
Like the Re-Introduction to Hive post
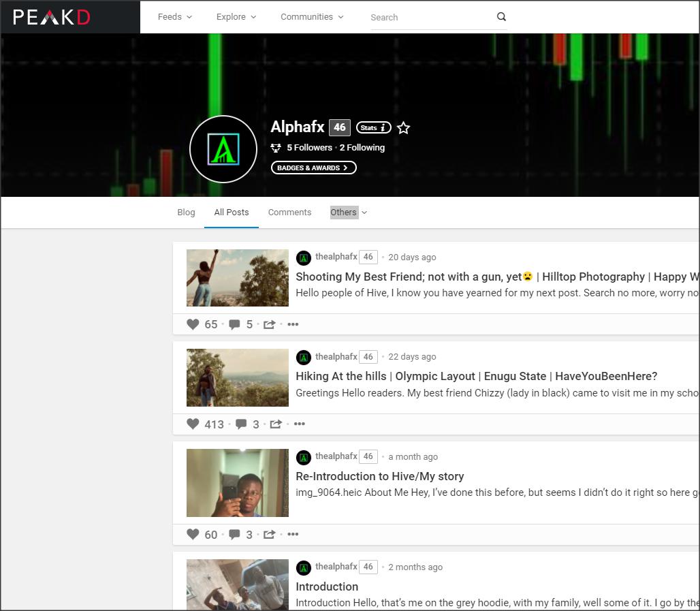coord(193,534)
